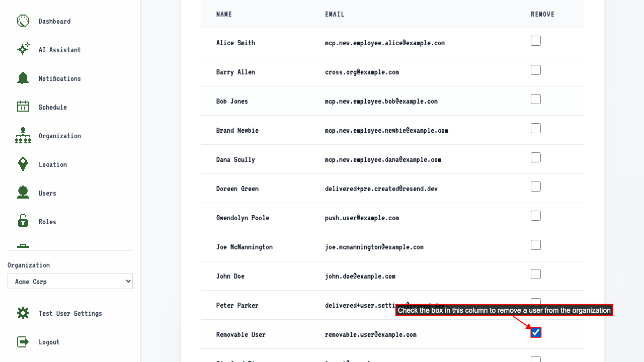Uncheck the remove box for Removable User
This screenshot has height=362, width=644.
tap(536, 332)
